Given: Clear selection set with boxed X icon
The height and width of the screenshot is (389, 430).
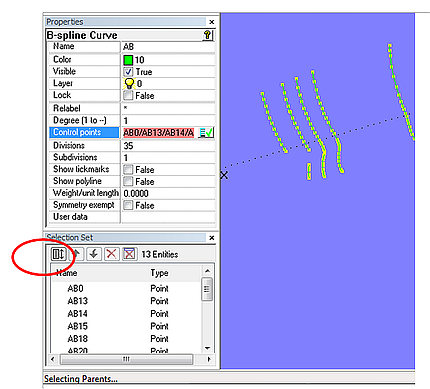Looking at the screenshot, I should (x=129, y=254).
